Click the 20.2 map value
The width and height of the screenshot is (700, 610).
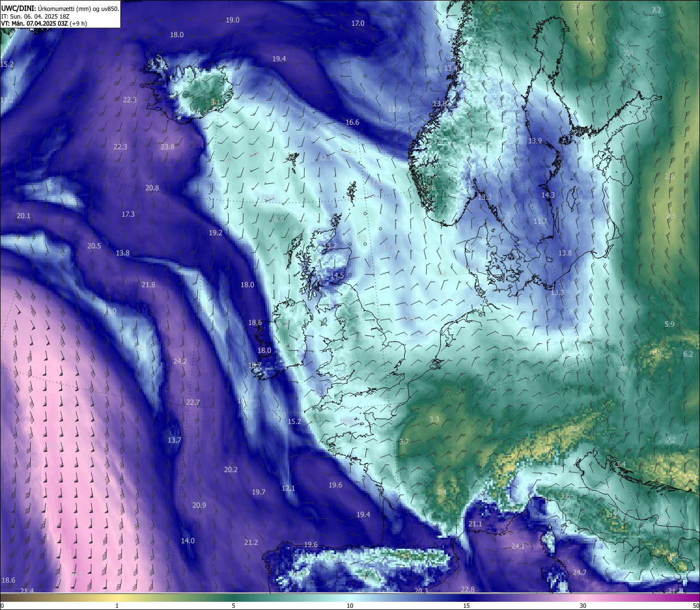pos(231,469)
